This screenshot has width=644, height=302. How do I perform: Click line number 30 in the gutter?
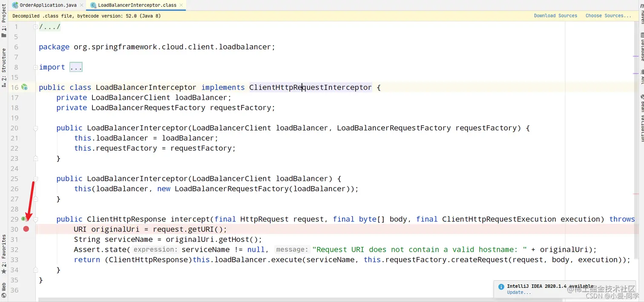tap(14, 229)
